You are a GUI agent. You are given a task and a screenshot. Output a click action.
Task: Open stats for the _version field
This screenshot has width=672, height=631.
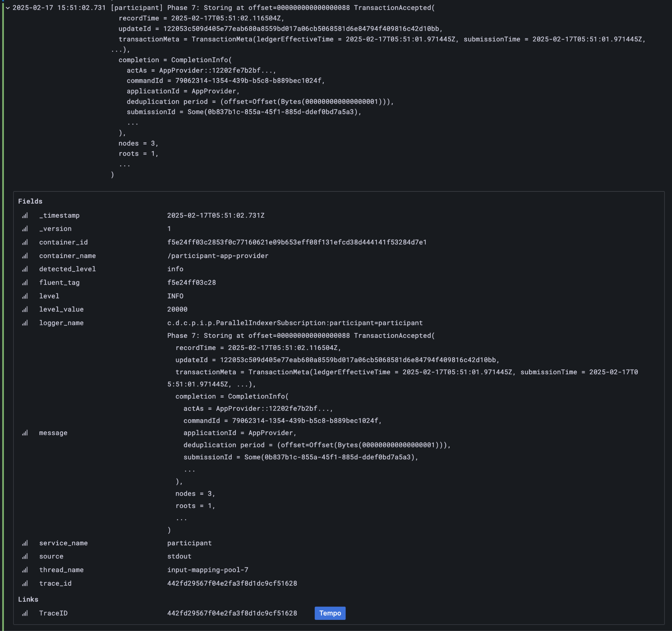tap(25, 228)
